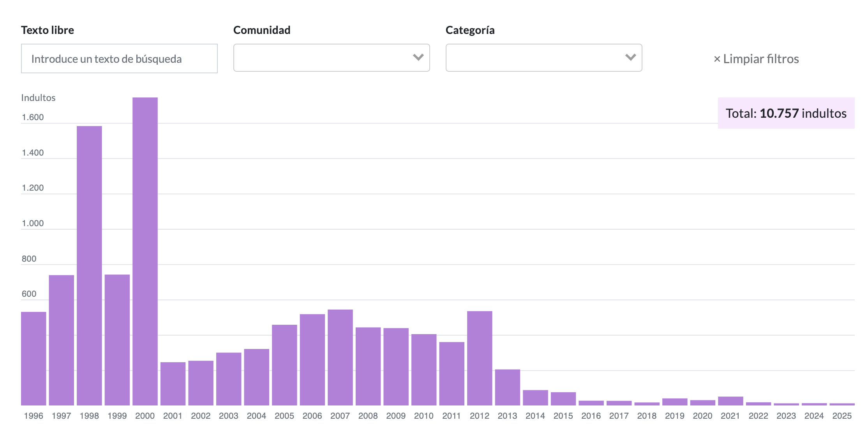Click the 2001 bar
This screenshot has width=868, height=439.
[x=173, y=384]
